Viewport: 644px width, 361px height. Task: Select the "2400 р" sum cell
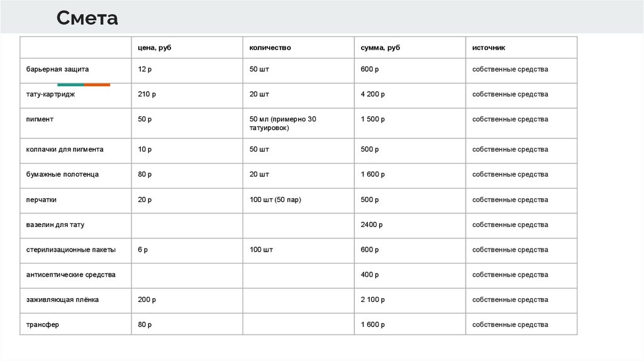371,225
